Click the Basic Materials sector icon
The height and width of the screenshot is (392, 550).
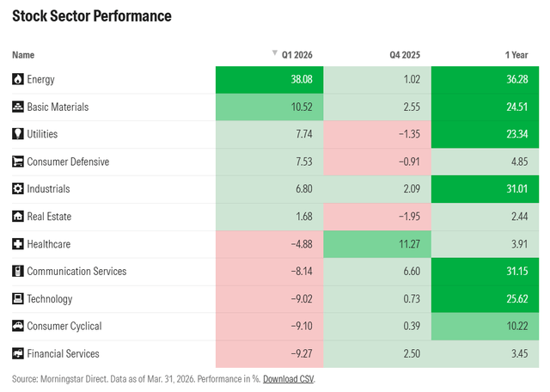click(x=18, y=107)
